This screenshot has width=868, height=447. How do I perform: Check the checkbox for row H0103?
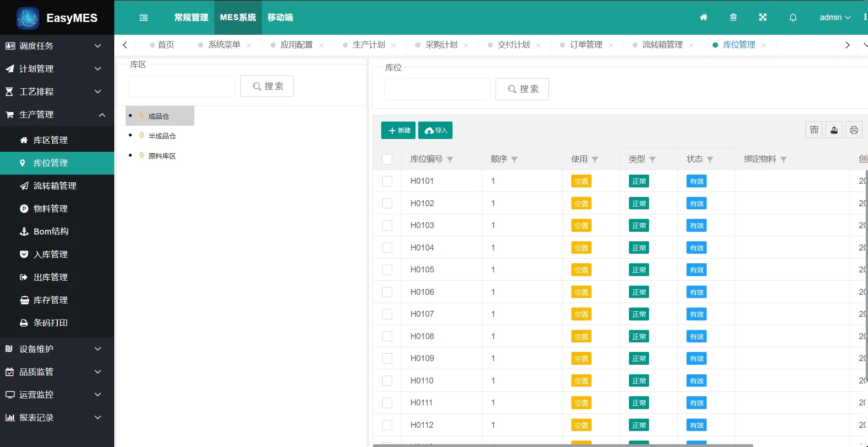coord(387,225)
